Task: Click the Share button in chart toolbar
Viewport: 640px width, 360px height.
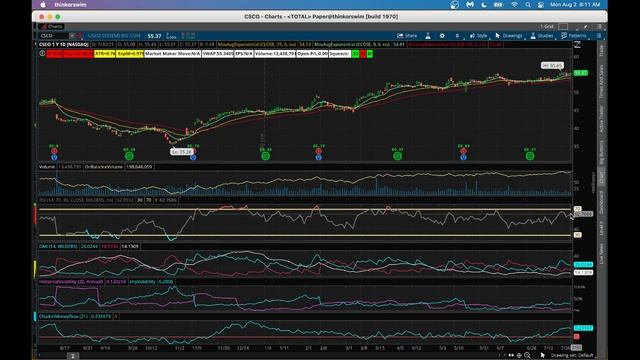Action: pyautogui.click(x=407, y=36)
